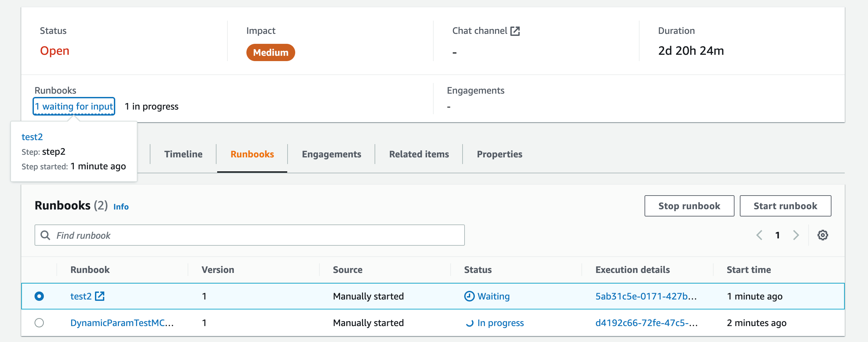This screenshot has width=868, height=342.
Task: Open the '1 waiting for input' popover
Action: [x=74, y=106]
